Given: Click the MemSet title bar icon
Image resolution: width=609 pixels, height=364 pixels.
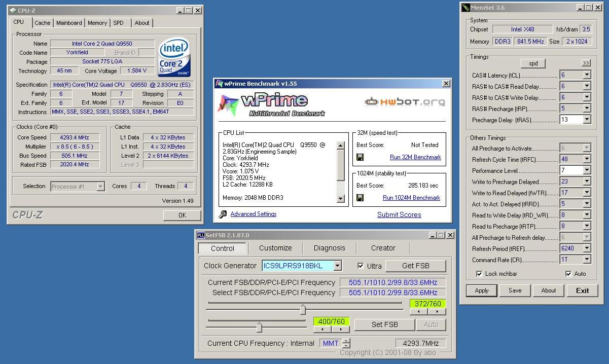Looking at the screenshot, I should (x=465, y=7).
